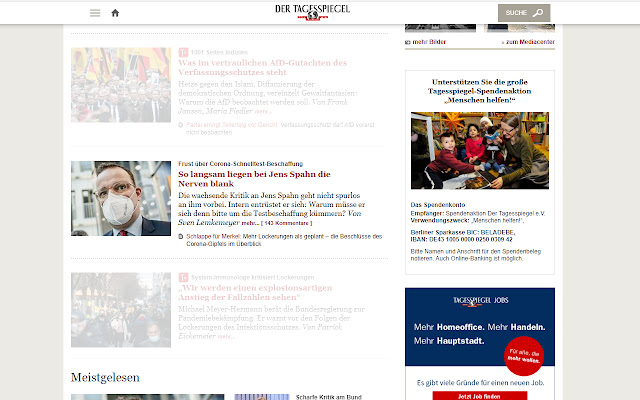The height and width of the screenshot is (400, 640).
Task: Click document icon before 'Partei erringt Teilerfolg'
Action: (x=181, y=125)
